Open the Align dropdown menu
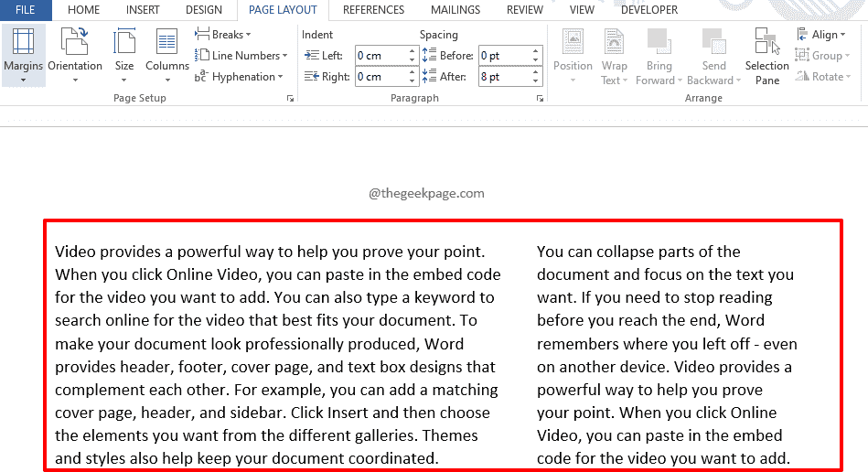Viewport: 868px width, 472px height. [823, 35]
